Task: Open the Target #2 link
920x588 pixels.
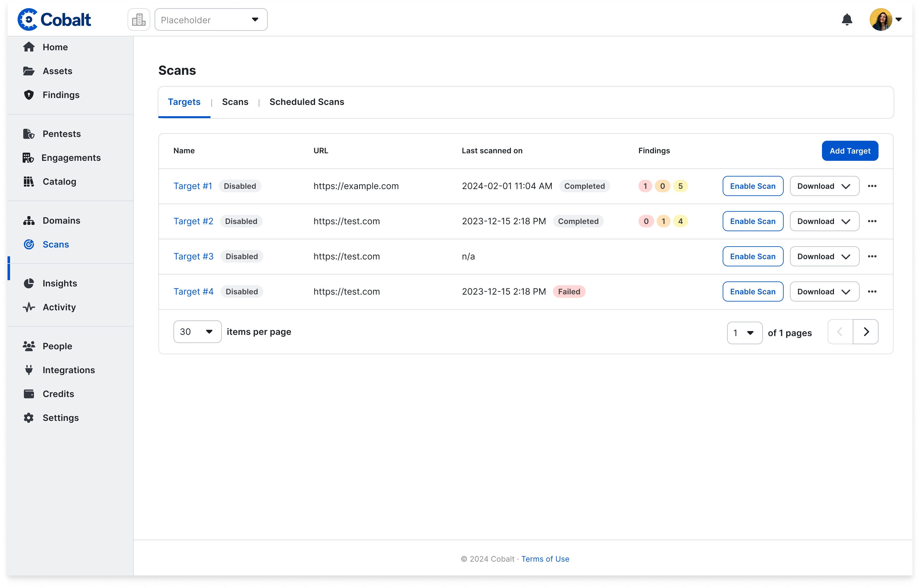Action: click(193, 221)
